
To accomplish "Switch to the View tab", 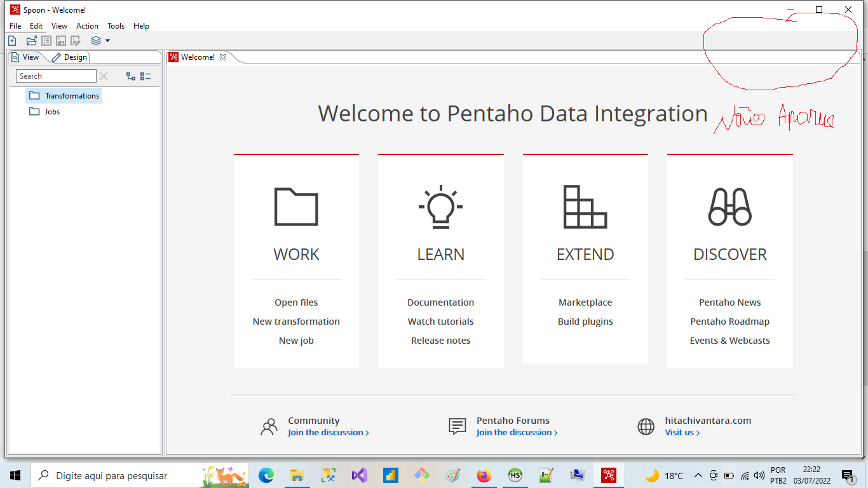I will pos(25,57).
